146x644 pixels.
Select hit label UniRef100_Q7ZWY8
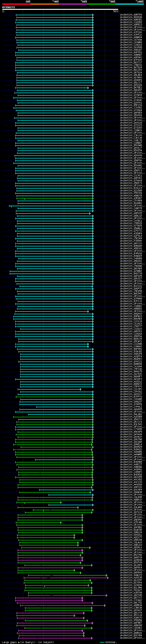coord(131,95)
